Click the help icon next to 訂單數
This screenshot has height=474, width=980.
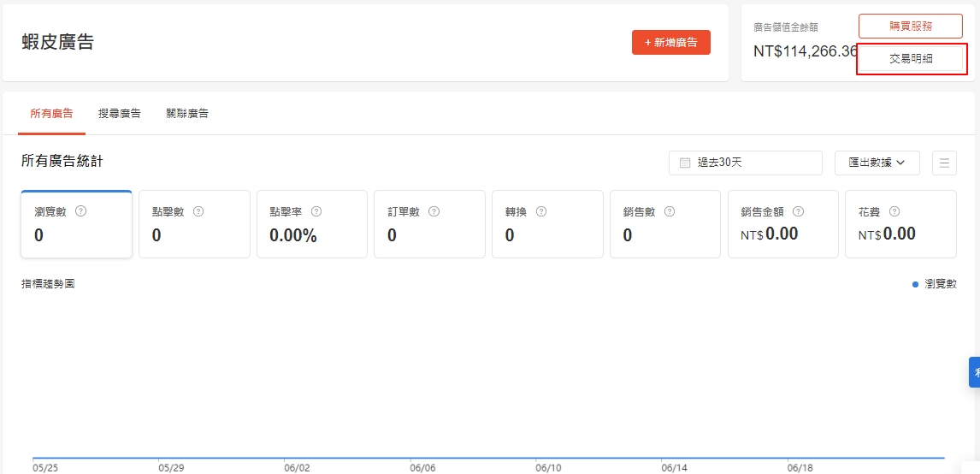[434, 211]
